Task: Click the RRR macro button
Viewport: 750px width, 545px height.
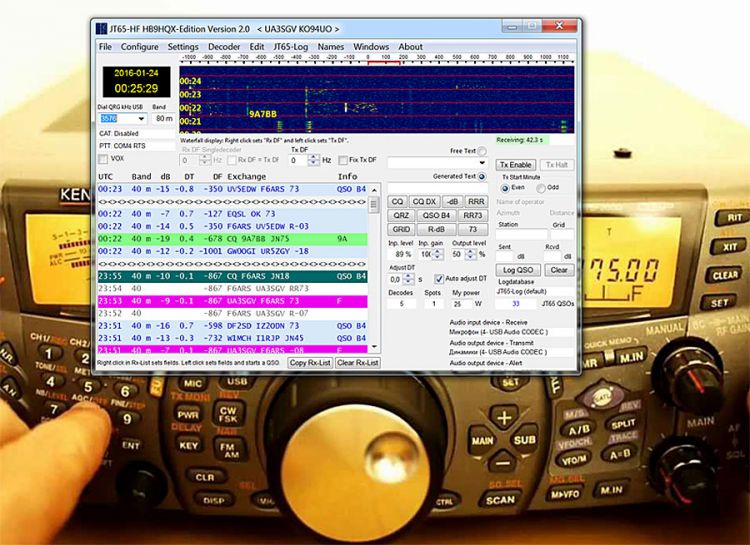Action: (x=476, y=201)
